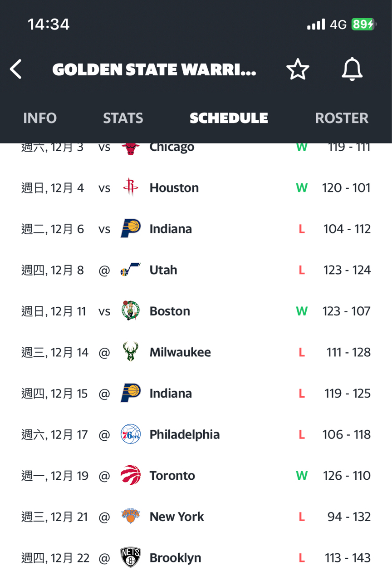
Task: Tap the Boston Celtics logo
Action: pos(131,311)
